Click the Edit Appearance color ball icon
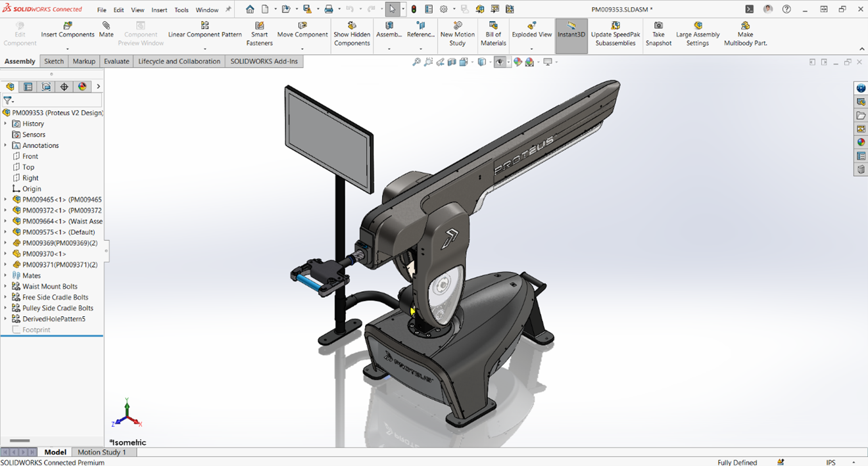Screen dimensions: 868x466 [517, 62]
